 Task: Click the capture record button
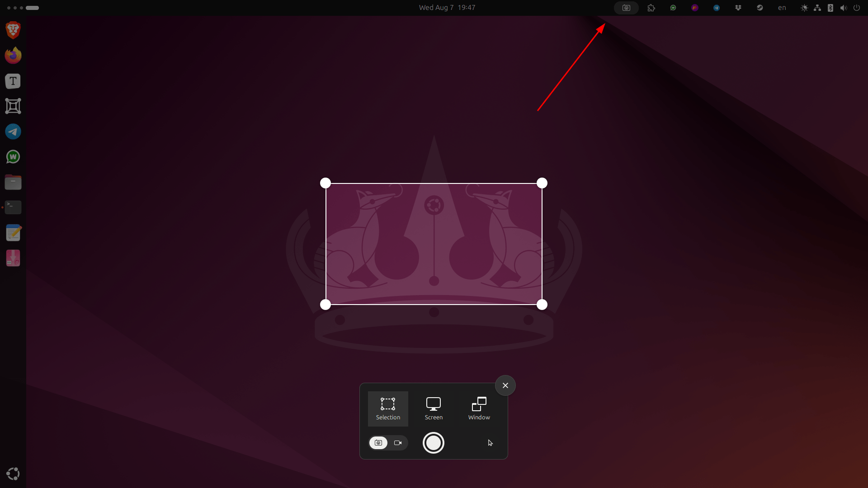[x=434, y=442]
